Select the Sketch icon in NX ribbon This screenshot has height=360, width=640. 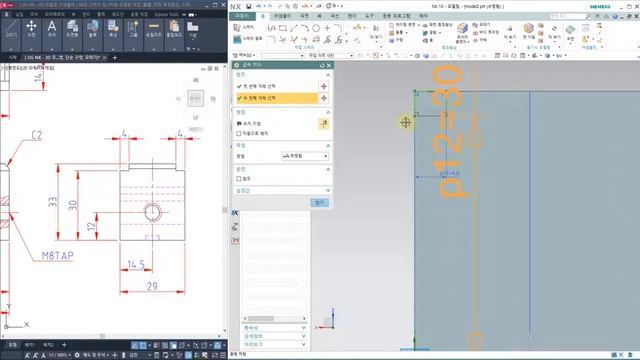coord(237,27)
